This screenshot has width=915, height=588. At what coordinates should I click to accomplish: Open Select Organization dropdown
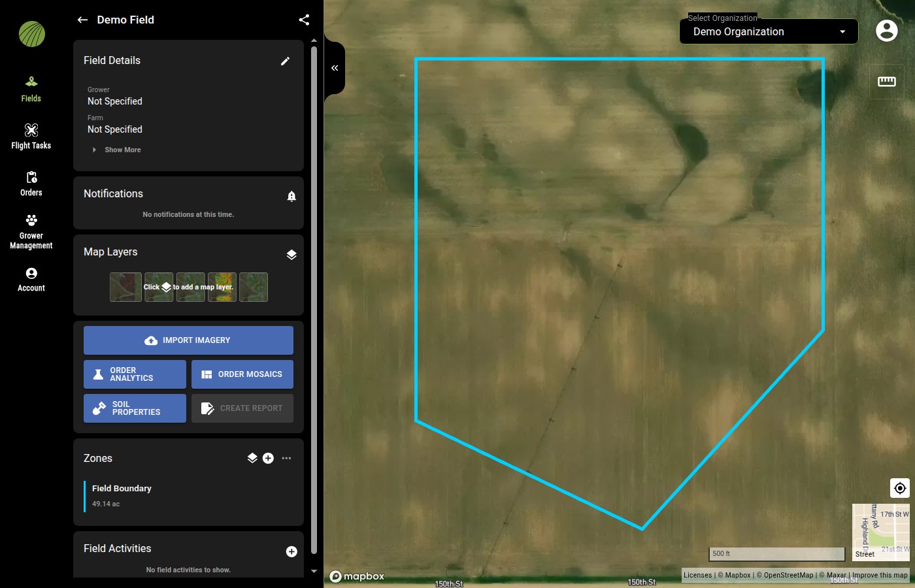click(x=769, y=31)
